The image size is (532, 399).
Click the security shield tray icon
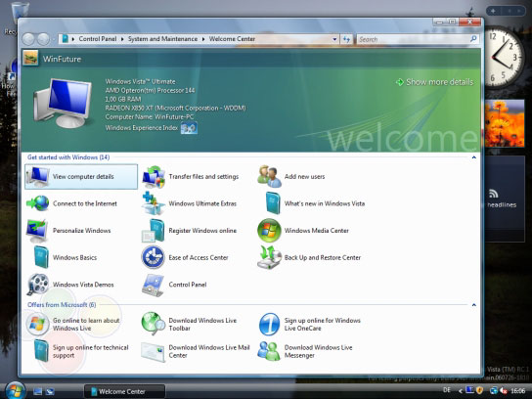[x=479, y=390]
